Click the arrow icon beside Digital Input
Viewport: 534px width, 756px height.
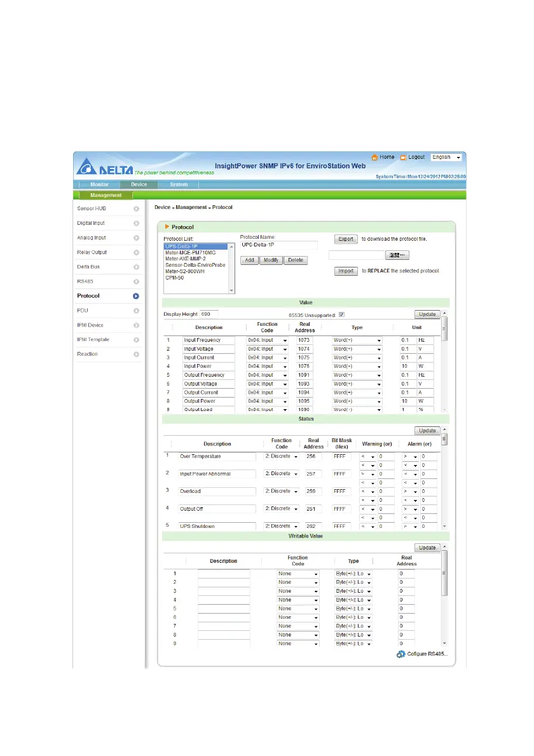click(x=136, y=223)
